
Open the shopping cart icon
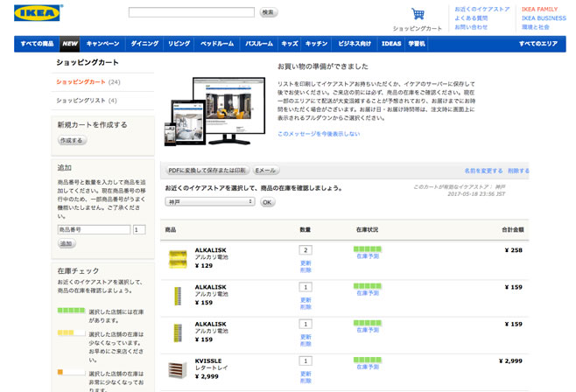click(418, 14)
